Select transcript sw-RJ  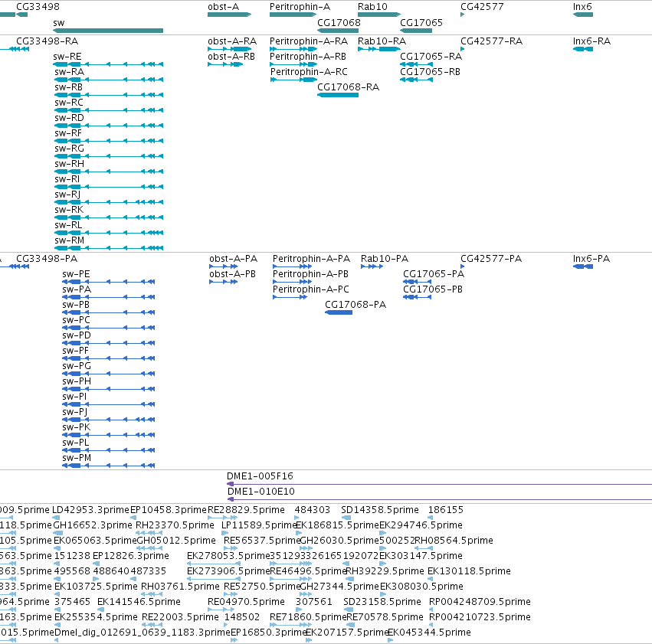point(109,202)
